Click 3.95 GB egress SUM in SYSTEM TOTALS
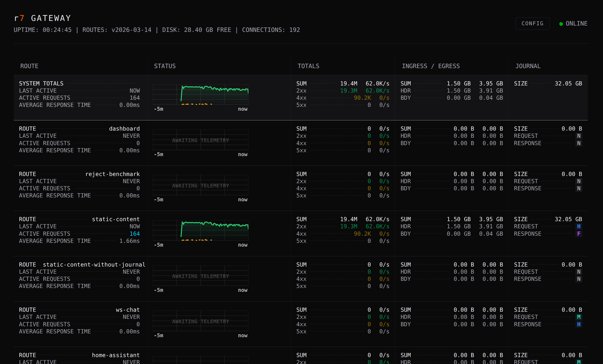This screenshot has height=364, width=603. [x=491, y=84]
